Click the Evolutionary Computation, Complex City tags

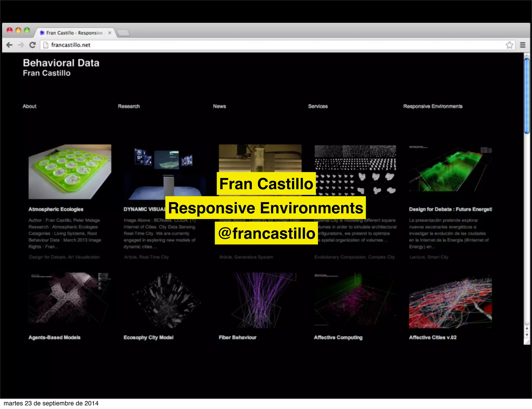pyautogui.click(x=355, y=257)
